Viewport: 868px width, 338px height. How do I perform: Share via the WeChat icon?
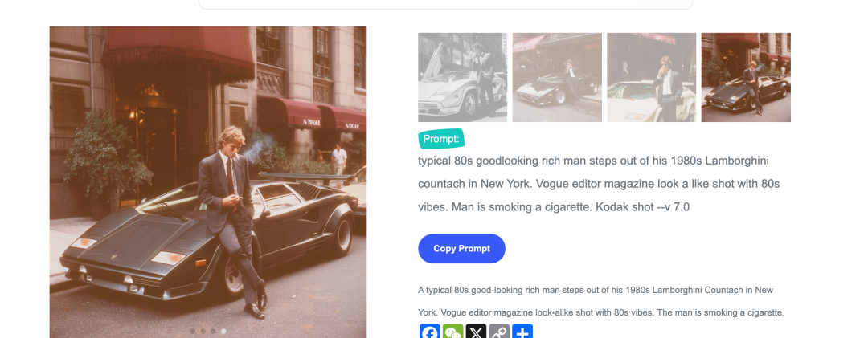pos(453,332)
